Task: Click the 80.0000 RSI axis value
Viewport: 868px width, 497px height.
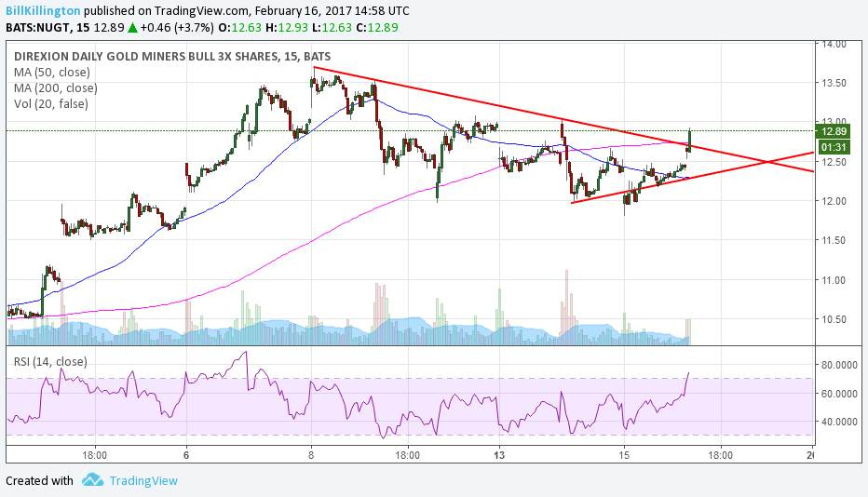Action: tap(839, 365)
